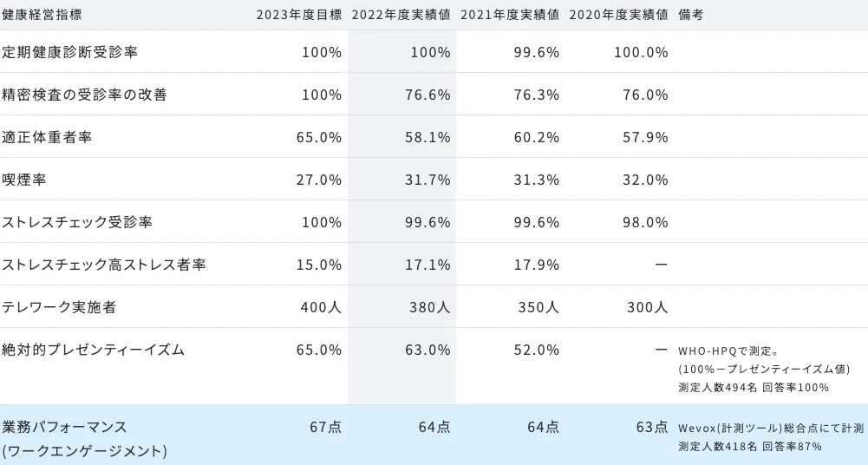Select the 適正体重者率 row label
868x465 pixels.
pyautogui.click(x=47, y=137)
